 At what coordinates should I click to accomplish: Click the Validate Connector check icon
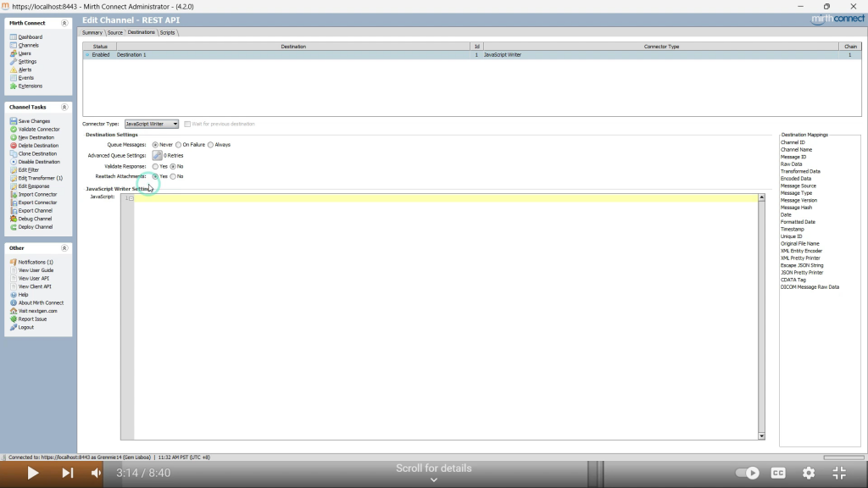click(14, 130)
